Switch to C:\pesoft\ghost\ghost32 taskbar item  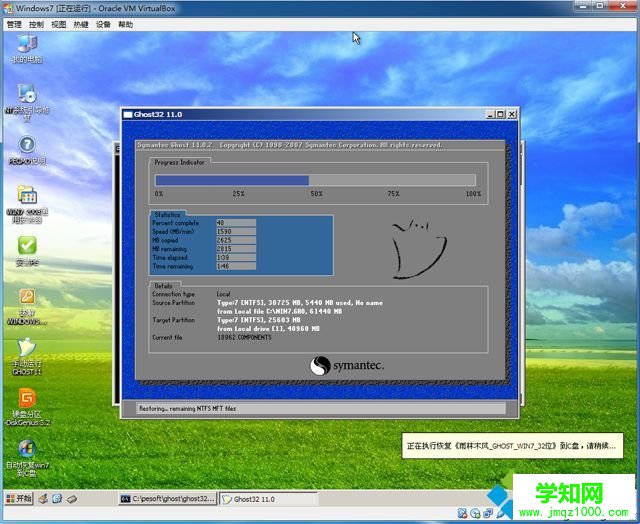coord(167,499)
